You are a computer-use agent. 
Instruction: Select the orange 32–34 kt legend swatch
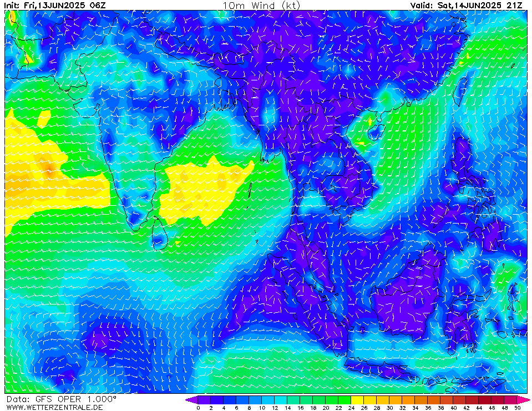408,400
